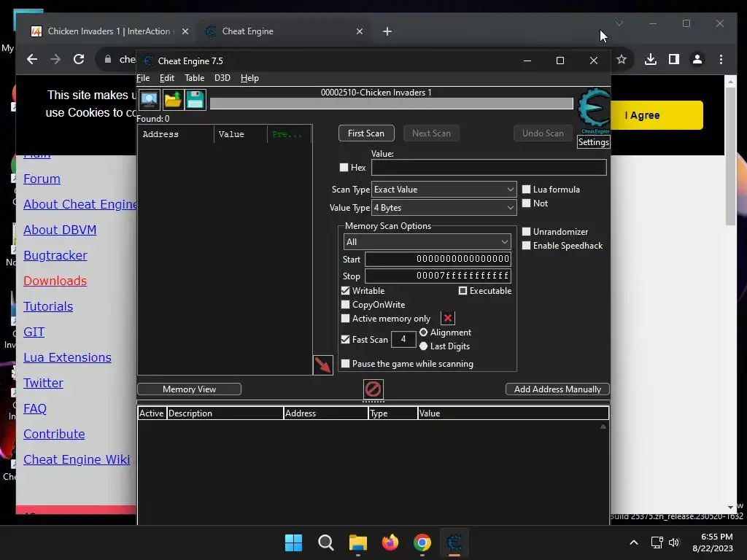Click the Cheat Engine logo icon
This screenshot has width=747, height=560.
tap(594, 111)
